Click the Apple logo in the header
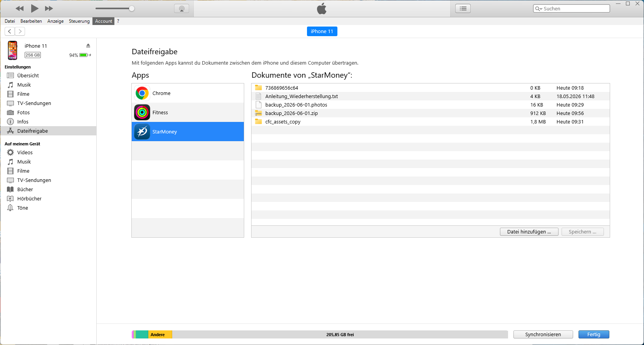The image size is (644, 345). pyautogui.click(x=322, y=8)
